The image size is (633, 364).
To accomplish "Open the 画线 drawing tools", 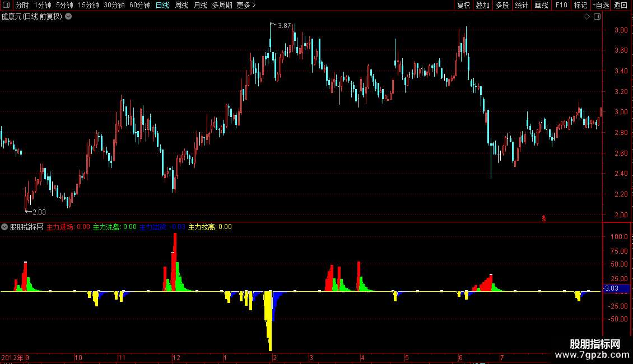I will tap(541, 5).
